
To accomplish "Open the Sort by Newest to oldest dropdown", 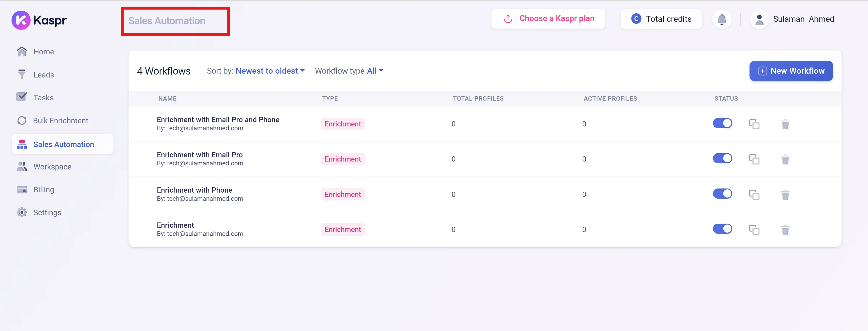I will click(x=270, y=71).
